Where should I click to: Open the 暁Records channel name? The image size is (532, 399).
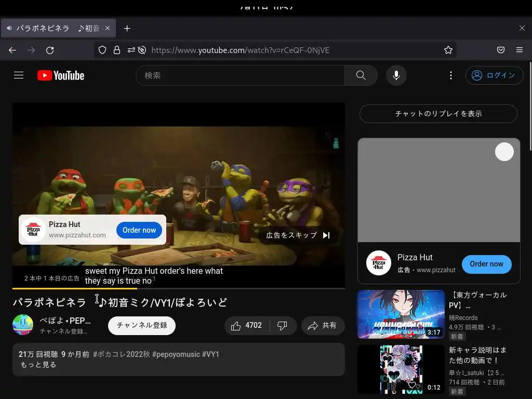[x=463, y=318]
